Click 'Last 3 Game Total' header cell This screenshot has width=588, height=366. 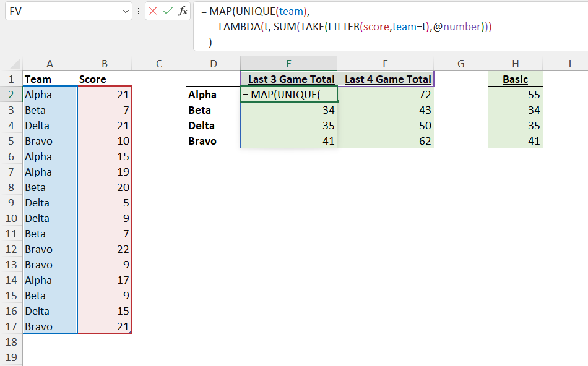[289, 79]
